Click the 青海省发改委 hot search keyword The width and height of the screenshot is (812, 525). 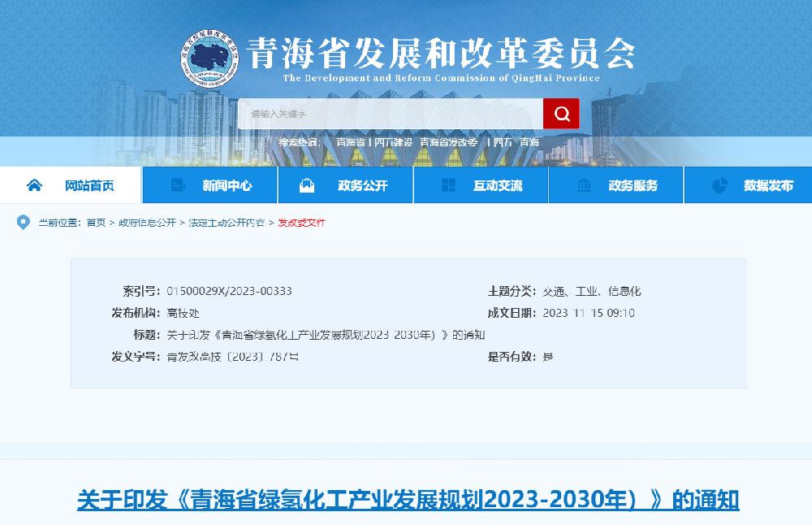pos(448,142)
